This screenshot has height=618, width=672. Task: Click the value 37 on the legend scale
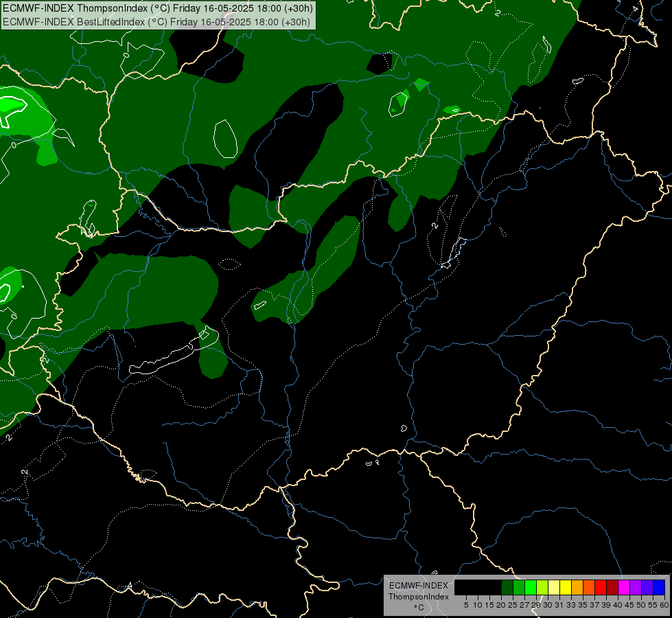coord(594,605)
